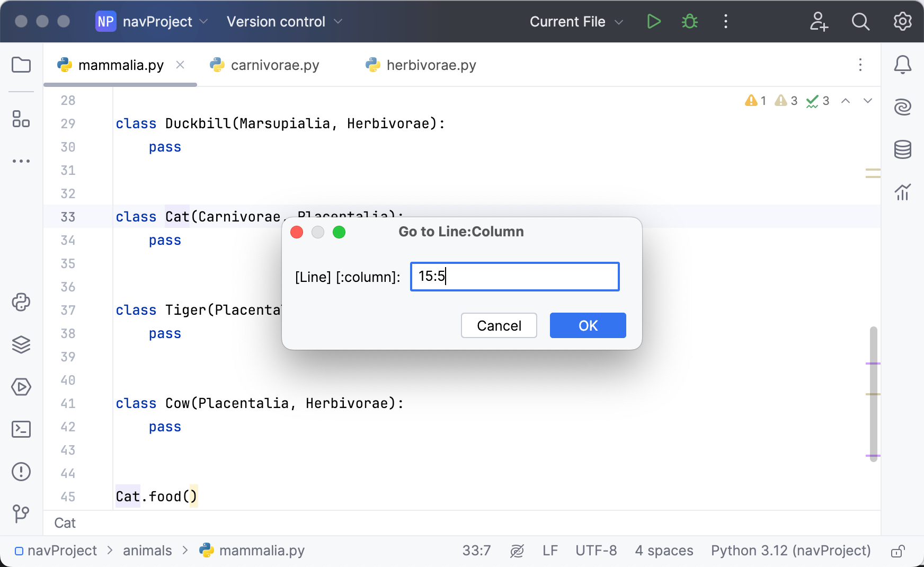Cancel the Go to Line:Column dialog
924x567 pixels.
coord(499,325)
